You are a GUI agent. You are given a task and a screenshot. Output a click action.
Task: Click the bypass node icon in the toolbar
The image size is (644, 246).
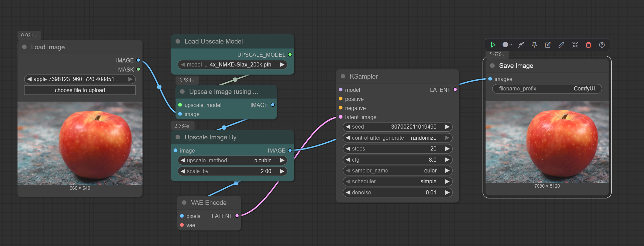[521, 45]
